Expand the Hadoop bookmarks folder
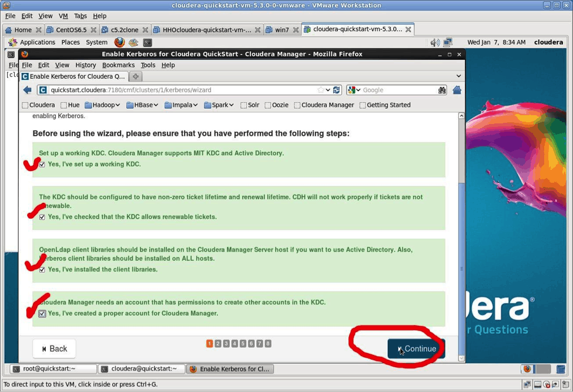Viewport: 573px width, 392px height. (102, 105)
